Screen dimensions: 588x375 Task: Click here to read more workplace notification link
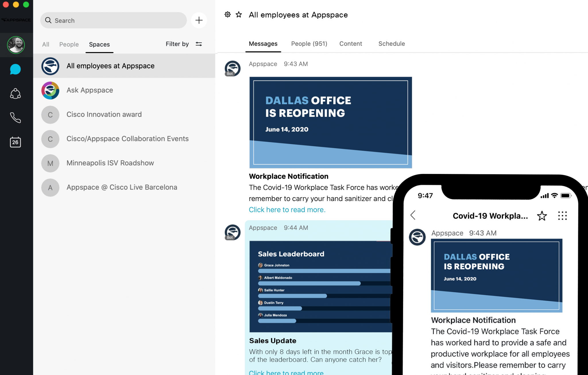click(287, 210)
